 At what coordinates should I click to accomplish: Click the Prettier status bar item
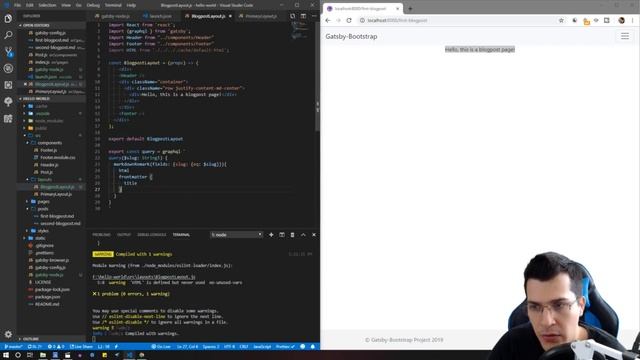285,347
